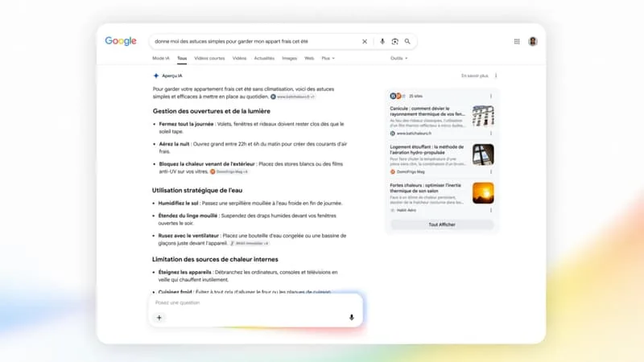
Task: Click the Aérez la nuit bullet
Action: pyautogui.click(x=253, y=148)
